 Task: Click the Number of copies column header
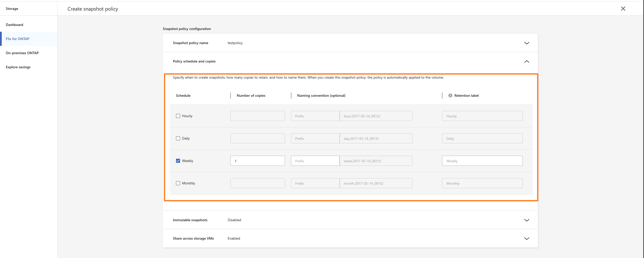(x=251, y=95)
